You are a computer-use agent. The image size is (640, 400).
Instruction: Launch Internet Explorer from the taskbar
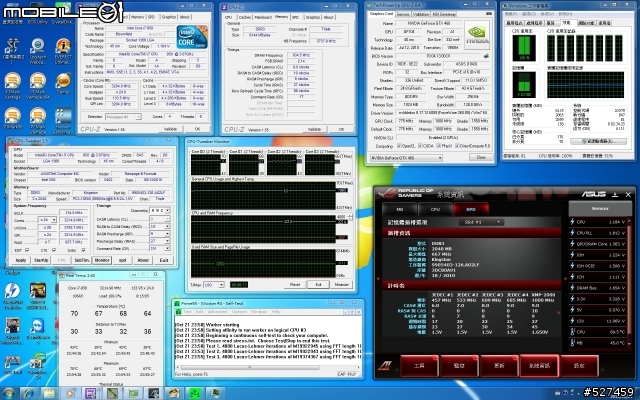[29, 393]
